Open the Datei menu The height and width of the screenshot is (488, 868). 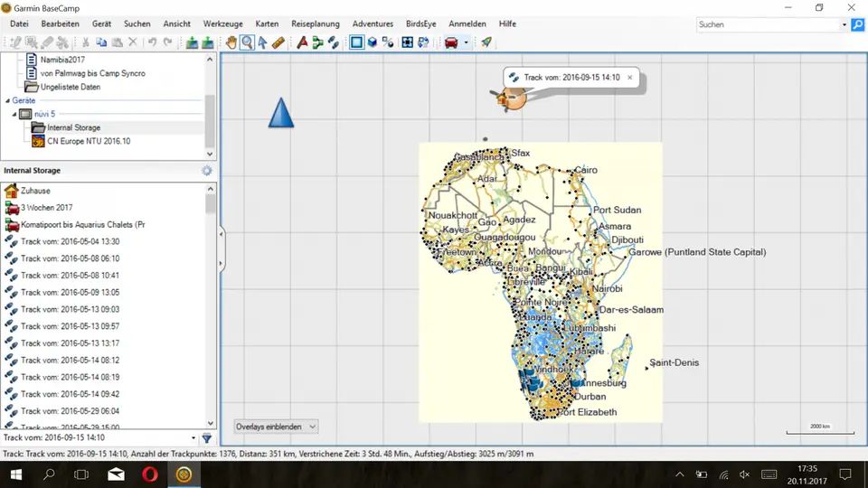19,23
